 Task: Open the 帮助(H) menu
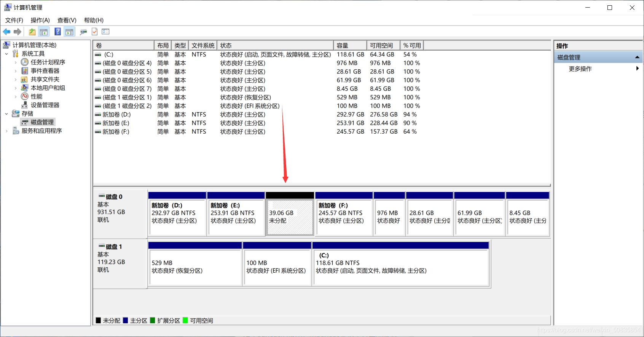94,20
